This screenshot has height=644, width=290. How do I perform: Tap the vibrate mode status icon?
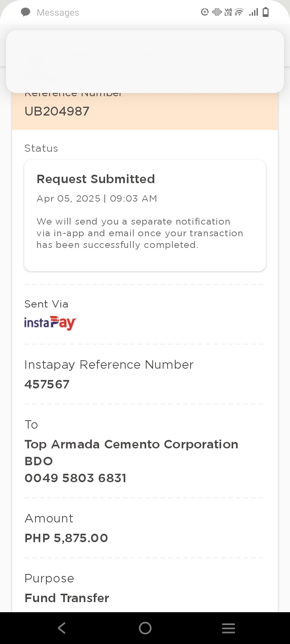tap(217, 12)
